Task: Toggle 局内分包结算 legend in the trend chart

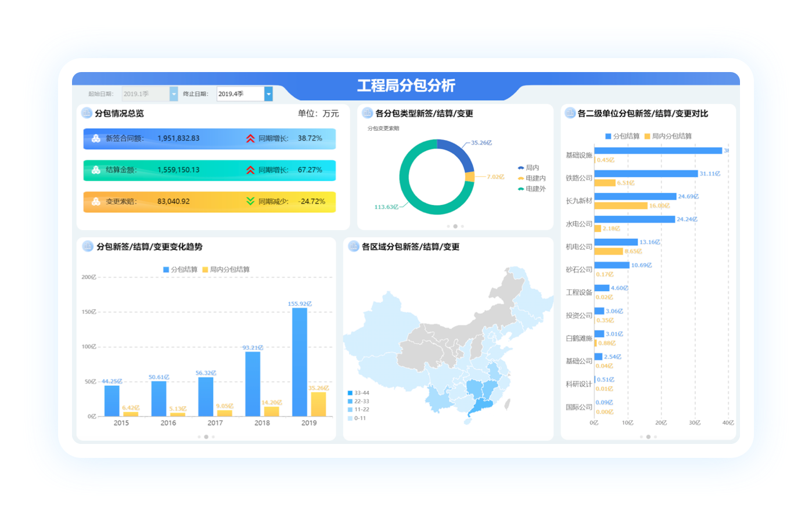Action: (x=205, y=270)
